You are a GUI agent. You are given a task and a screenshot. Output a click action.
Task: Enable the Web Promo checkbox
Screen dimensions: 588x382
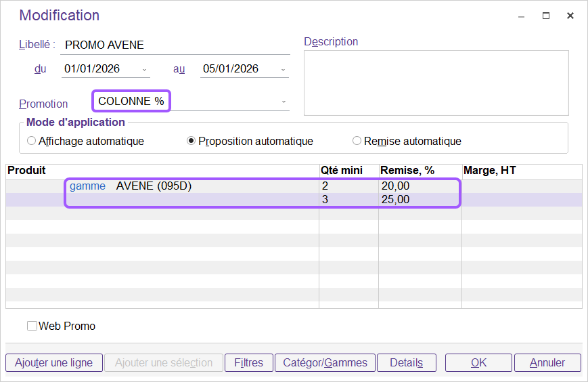(x=32, y=326)
